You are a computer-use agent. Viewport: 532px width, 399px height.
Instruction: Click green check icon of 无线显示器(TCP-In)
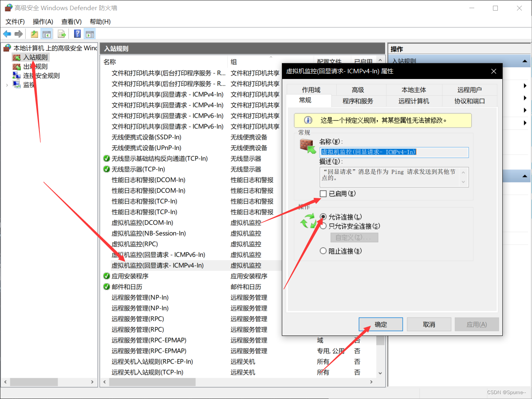(107, 169)
